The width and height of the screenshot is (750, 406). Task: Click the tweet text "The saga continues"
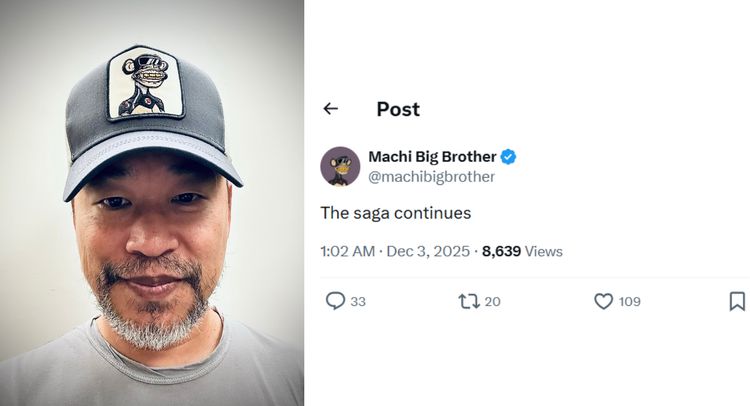pyautogui.click(x=395, y=213)
